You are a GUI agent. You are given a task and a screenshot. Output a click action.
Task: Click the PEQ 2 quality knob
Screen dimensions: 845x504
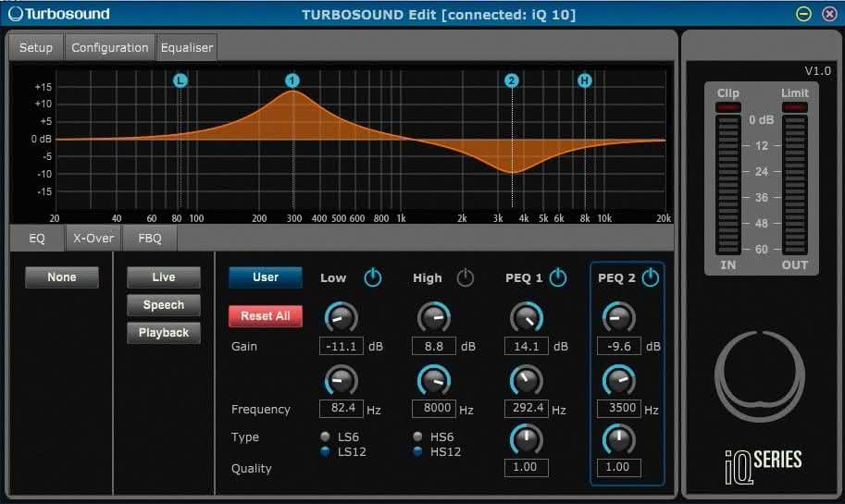[x=618, y=439]
